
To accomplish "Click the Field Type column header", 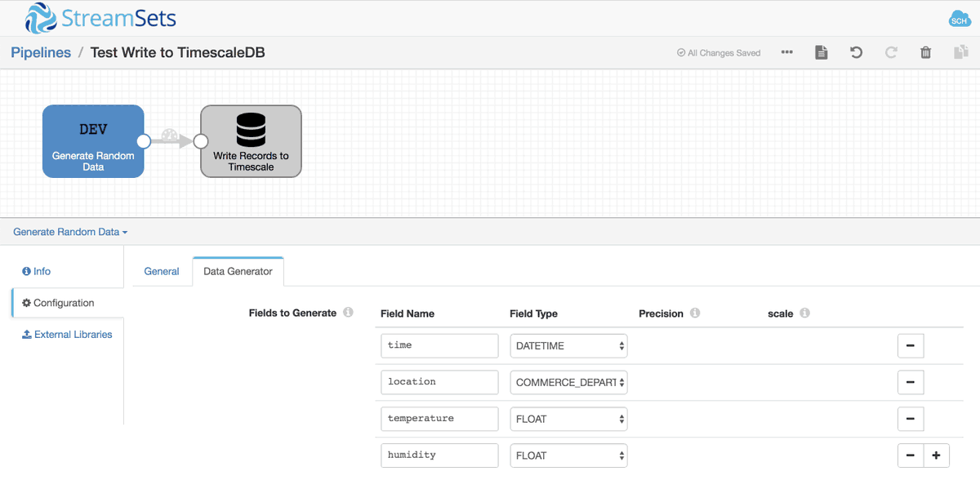I will point(533,313).
